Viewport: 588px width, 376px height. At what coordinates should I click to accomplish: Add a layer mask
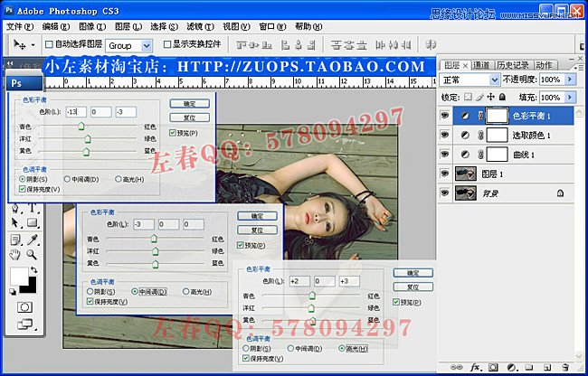click(493, 367)
